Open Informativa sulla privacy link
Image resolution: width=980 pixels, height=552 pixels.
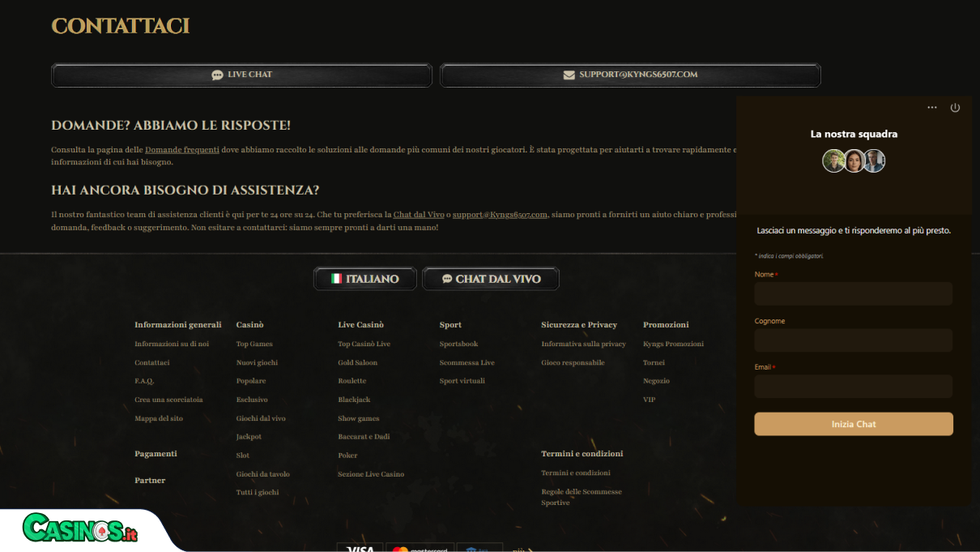(x=583, y=344)
